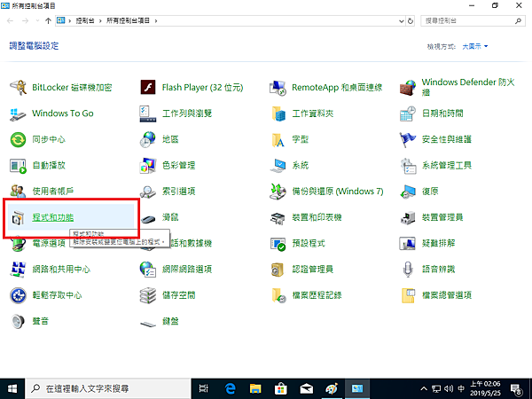532x399 pixels.
Task: Click the taskbar clock 上午 02:06
Action: 485,388
